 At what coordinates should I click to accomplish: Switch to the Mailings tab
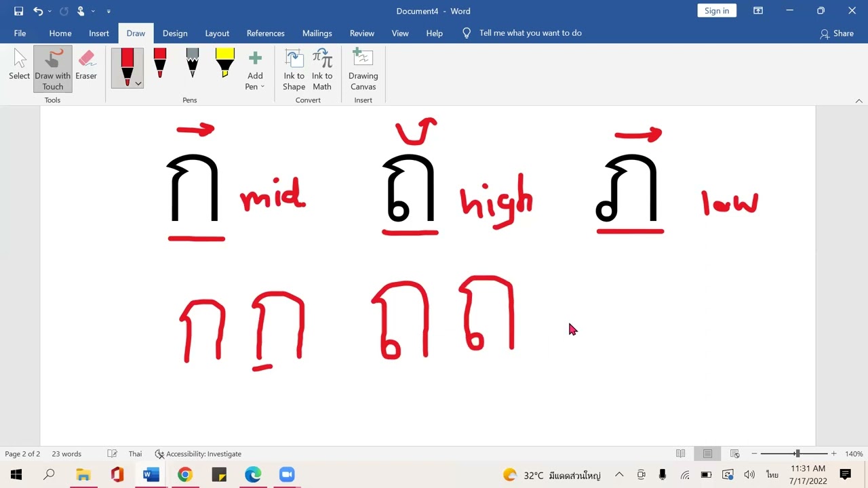317,33
